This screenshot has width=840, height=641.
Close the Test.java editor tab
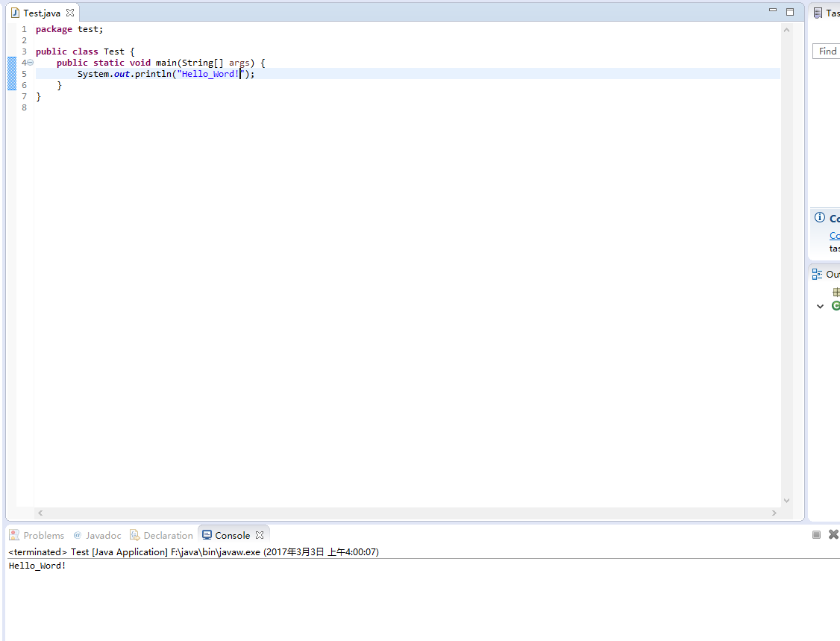(70, 13)
